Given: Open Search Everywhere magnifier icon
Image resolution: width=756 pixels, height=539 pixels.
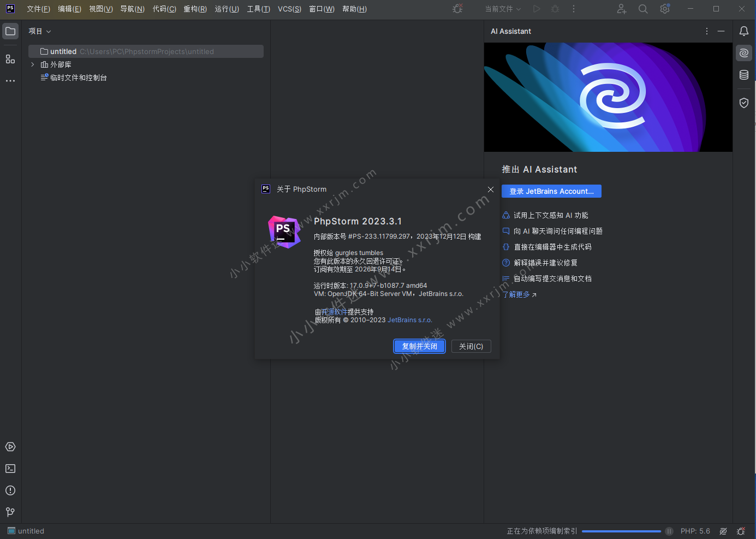Looking at the screenshot, I should pyautogui.click(x=644, y=9).
